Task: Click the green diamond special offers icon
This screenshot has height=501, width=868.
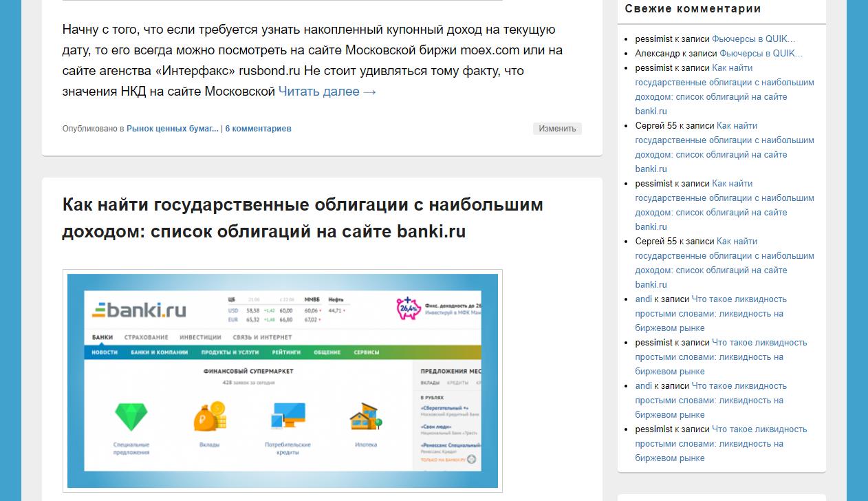Action: click(x=131, y=417)
